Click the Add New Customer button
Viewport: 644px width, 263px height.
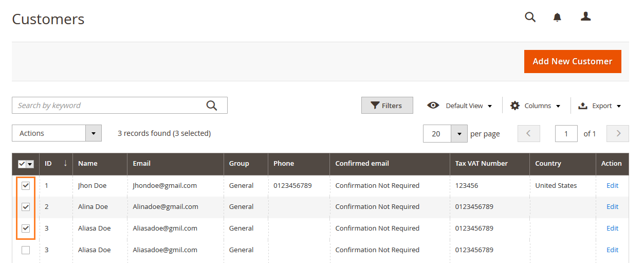[x=573, y=61]
